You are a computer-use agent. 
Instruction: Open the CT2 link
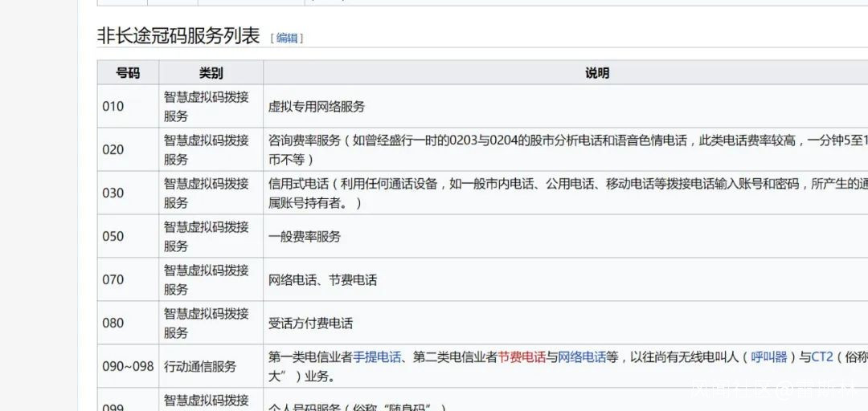(822, 357)
